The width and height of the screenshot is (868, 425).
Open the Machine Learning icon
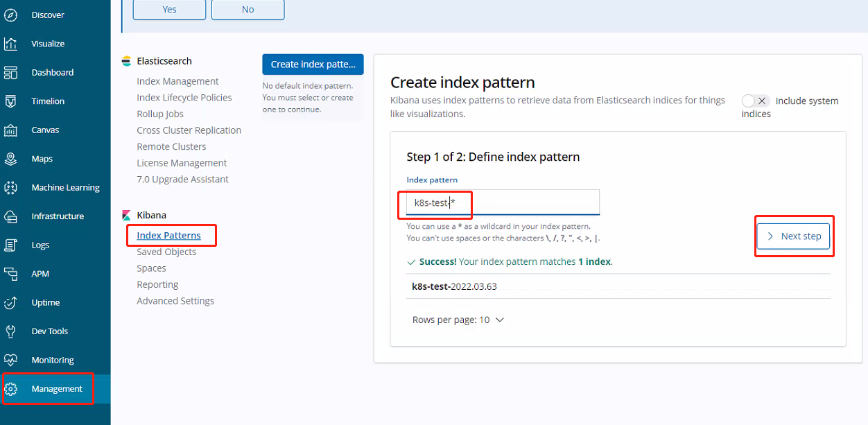pos(10,187)
